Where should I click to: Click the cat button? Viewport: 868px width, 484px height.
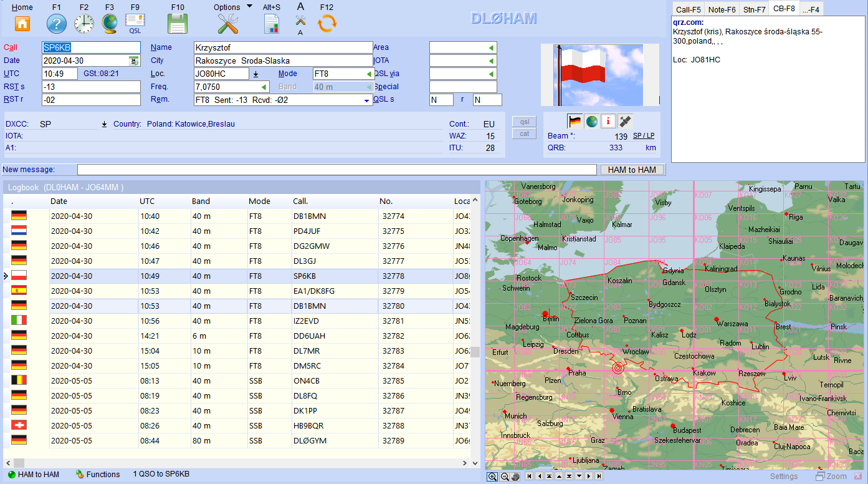pos(524,133)
